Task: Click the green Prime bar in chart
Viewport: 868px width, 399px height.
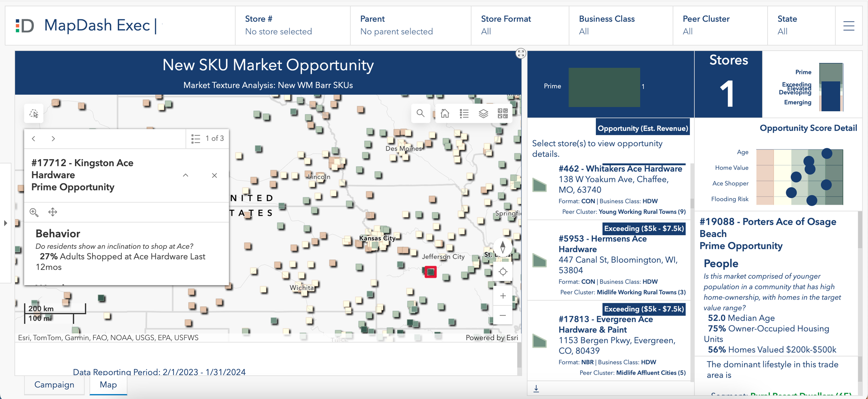Action: [x=604, y=87]
